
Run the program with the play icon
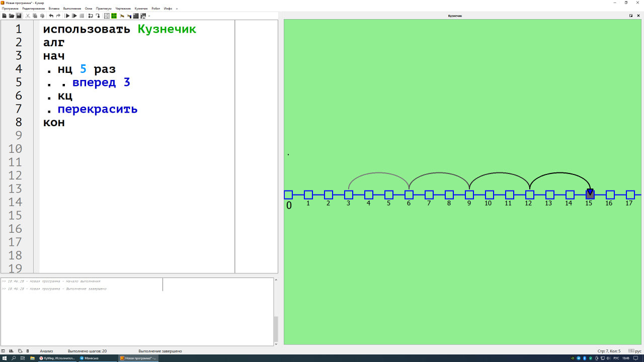(x=67, y=16)
